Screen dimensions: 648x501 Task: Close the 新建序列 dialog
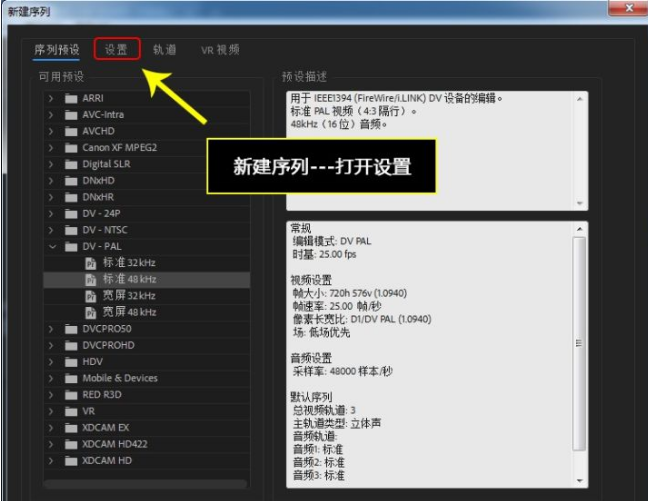[x=626, y=8]
